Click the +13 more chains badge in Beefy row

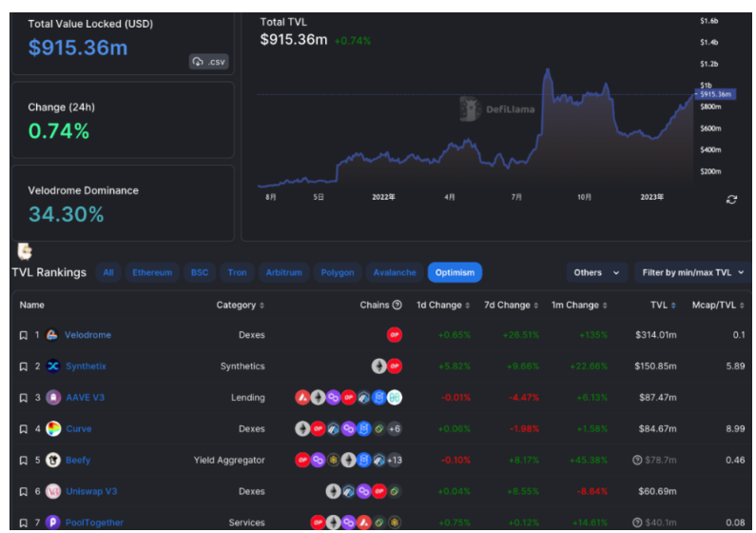pos(395,460)
